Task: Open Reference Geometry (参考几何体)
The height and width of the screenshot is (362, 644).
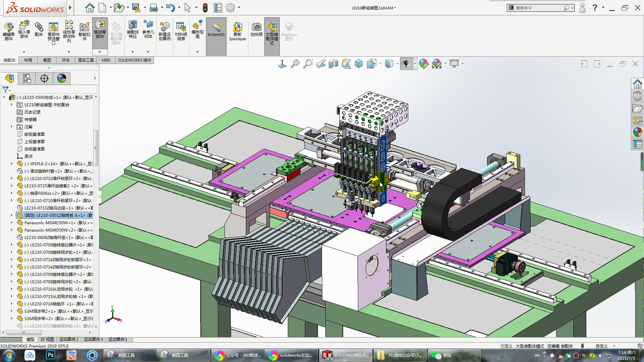Action: pos(148,29)
